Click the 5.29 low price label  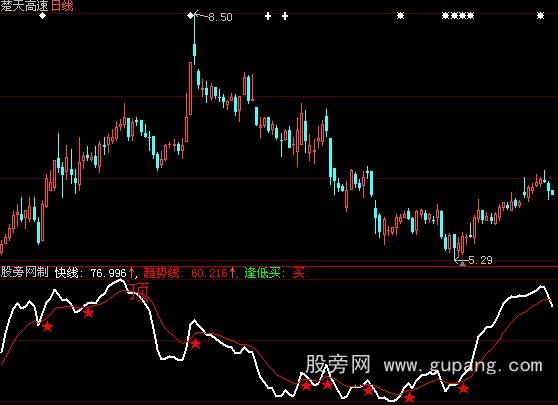(x=480, y=260)
